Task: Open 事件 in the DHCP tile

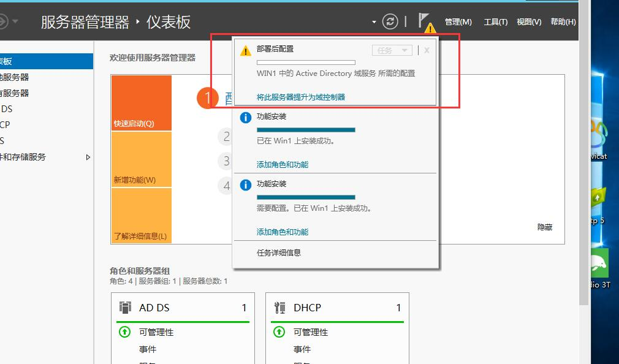Action: pos(302,349)
